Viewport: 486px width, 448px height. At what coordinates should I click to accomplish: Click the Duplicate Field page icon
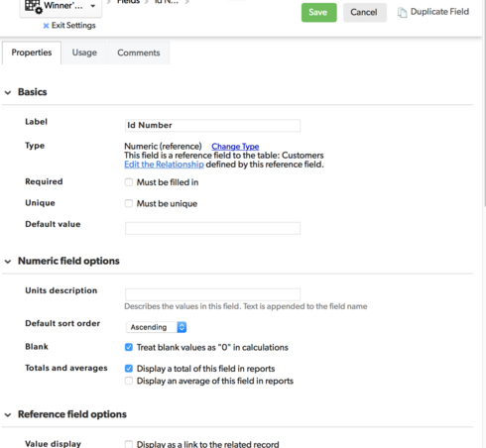pyautogui.click(x=402, y=12)
